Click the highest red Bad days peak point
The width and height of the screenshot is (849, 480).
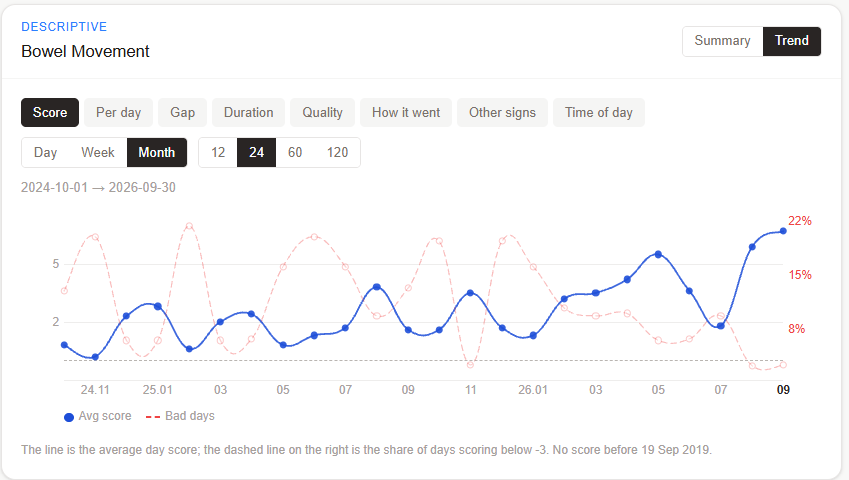(x=189, y=226)
